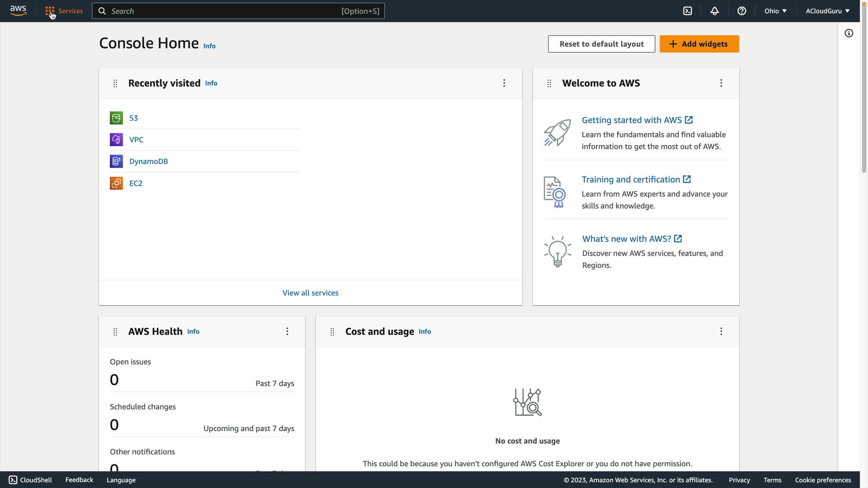Expand the Ohio region dropdown
The width and height of the screenshot is (868, 488).
[775, 11]
